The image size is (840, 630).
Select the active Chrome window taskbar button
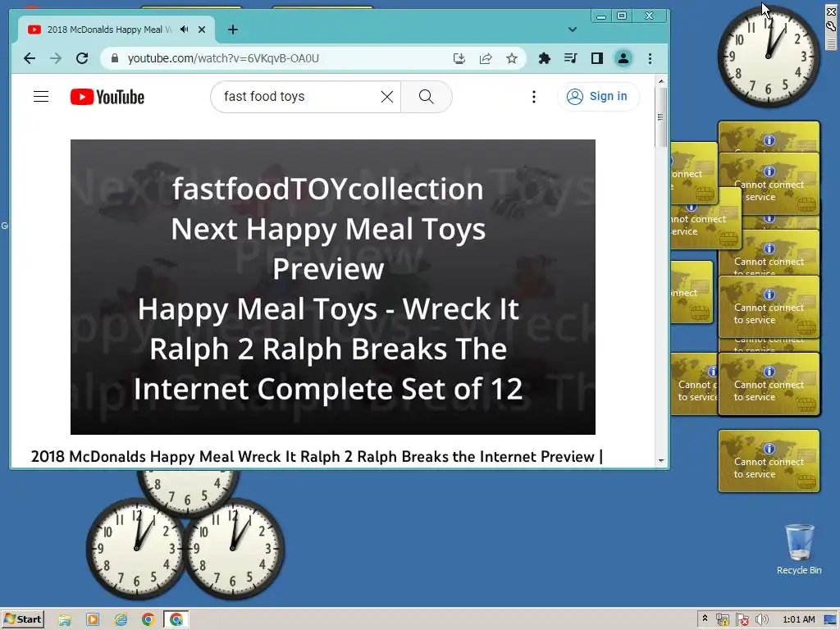176,620
